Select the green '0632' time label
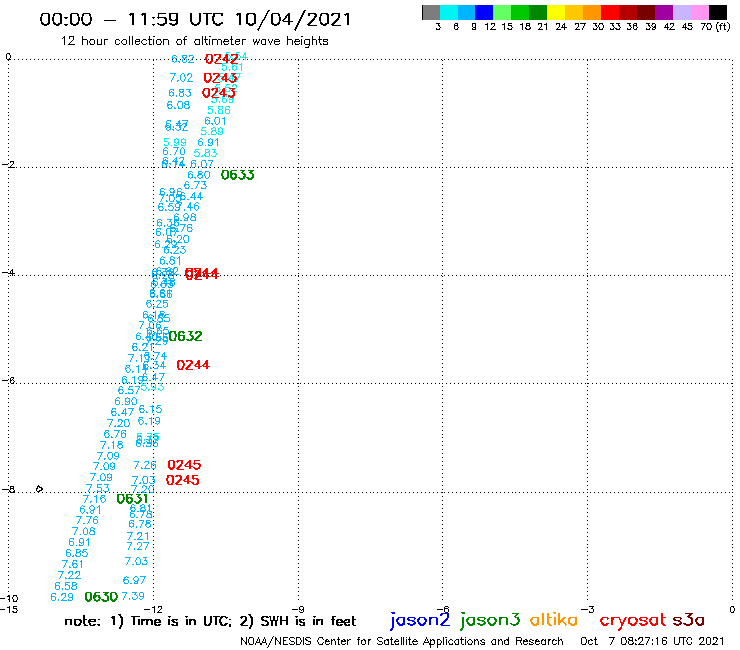 click(185, 336)
